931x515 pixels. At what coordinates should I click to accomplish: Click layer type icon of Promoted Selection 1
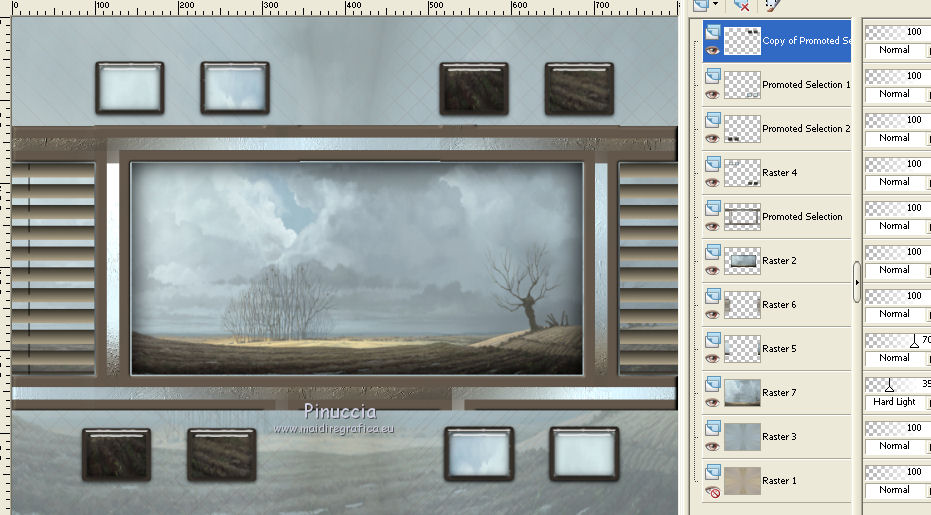tap(713, 75)
